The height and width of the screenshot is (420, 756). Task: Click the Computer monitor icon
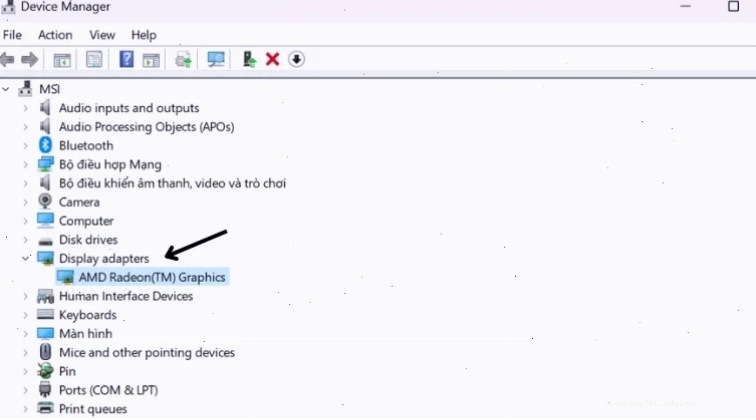pos(45,220)
